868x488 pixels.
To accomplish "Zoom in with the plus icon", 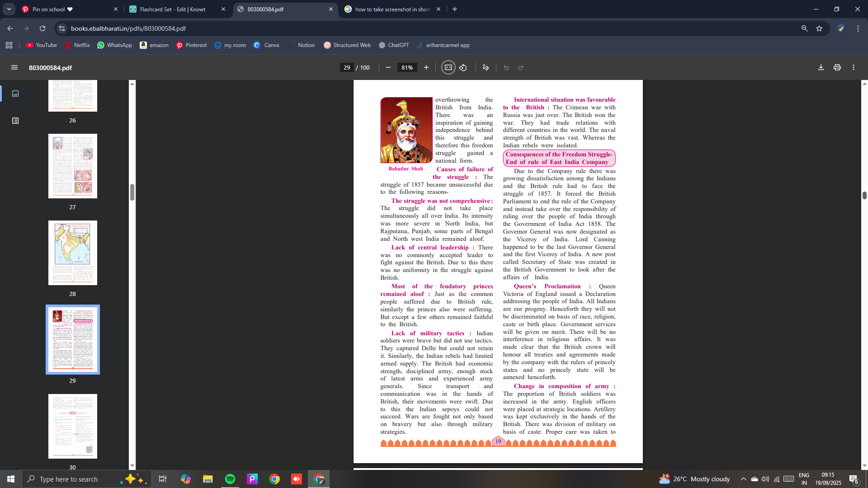I will (426, 67).
